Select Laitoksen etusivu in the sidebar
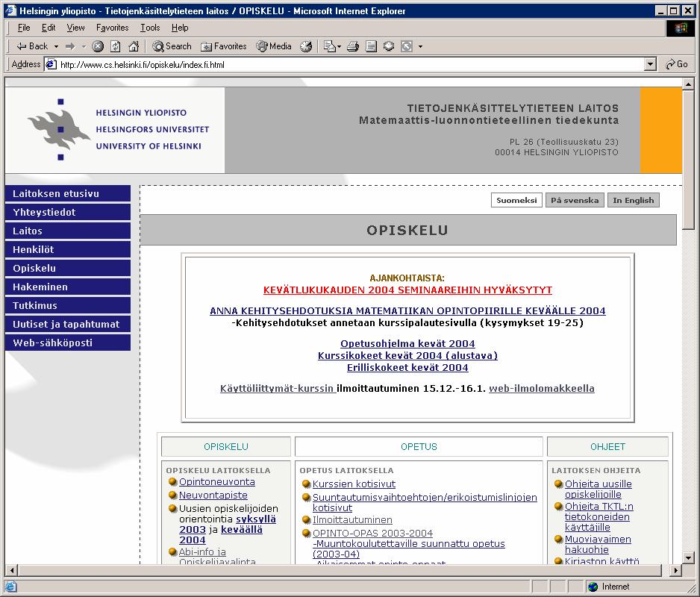This screenshot has width=700, height=597. 68,193
